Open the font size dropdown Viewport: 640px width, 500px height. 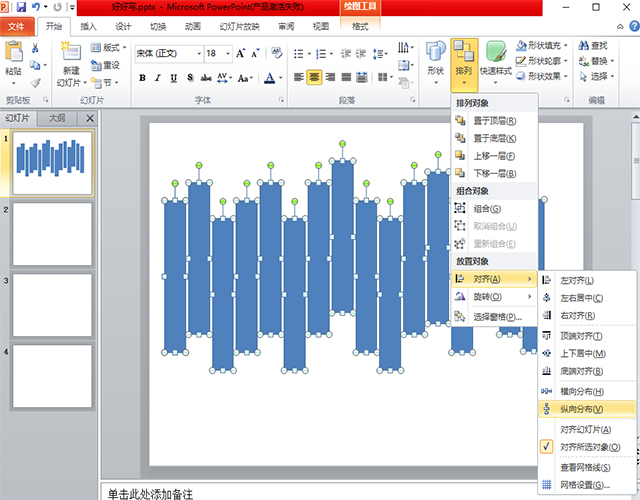point(228,53)
